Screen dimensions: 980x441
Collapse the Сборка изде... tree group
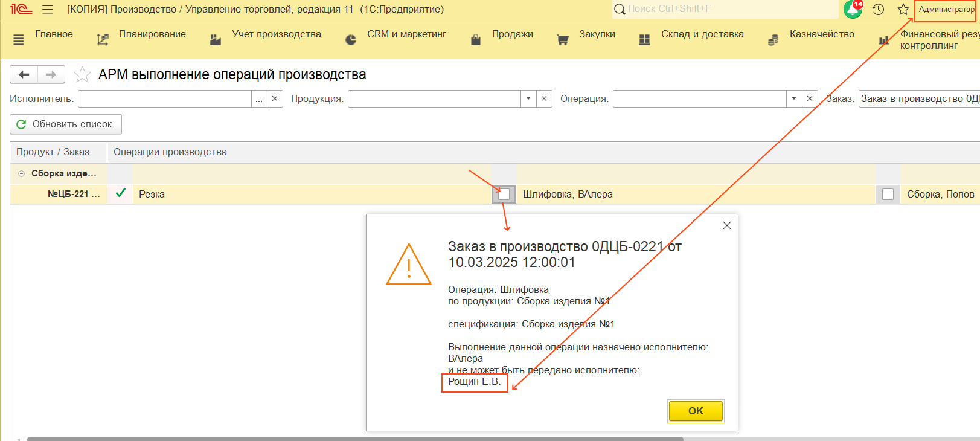click(21, 173)
